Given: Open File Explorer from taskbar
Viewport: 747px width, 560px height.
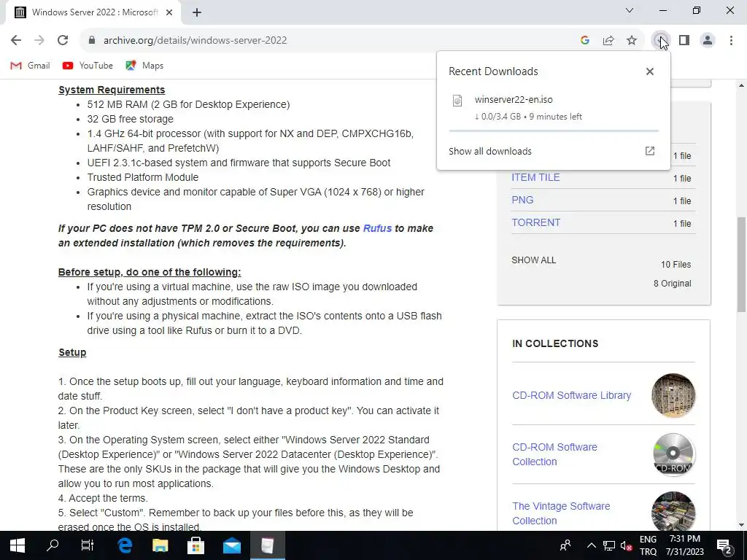Looking at the screenshot, I should click(x=160, y=545).
